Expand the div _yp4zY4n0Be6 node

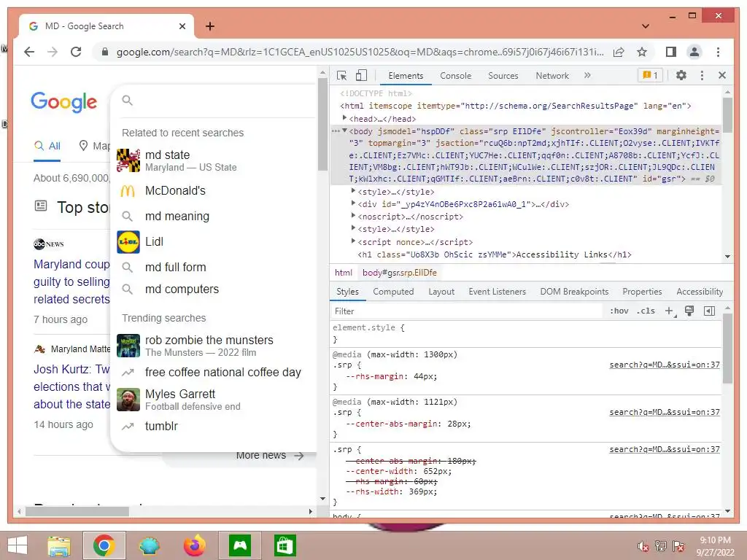353,203
